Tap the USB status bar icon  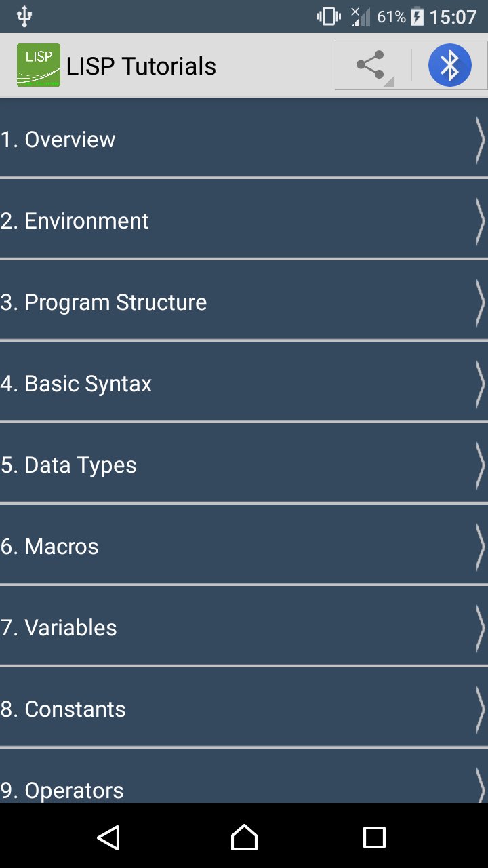pos(24,16)
